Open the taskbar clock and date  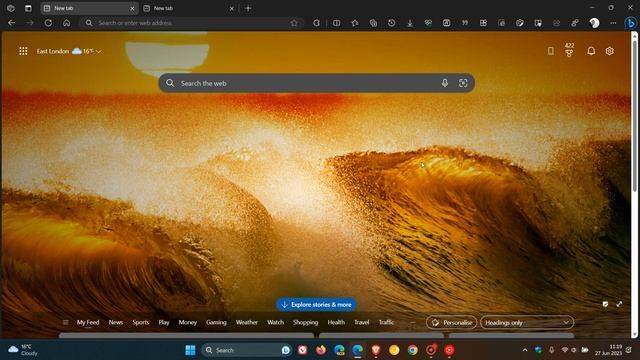[609, 350]
